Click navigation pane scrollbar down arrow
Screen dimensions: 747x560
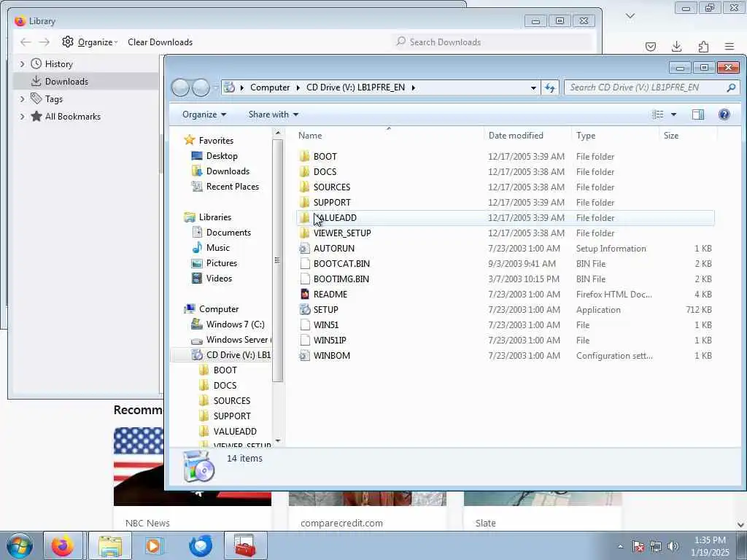[x=278, y=441]
